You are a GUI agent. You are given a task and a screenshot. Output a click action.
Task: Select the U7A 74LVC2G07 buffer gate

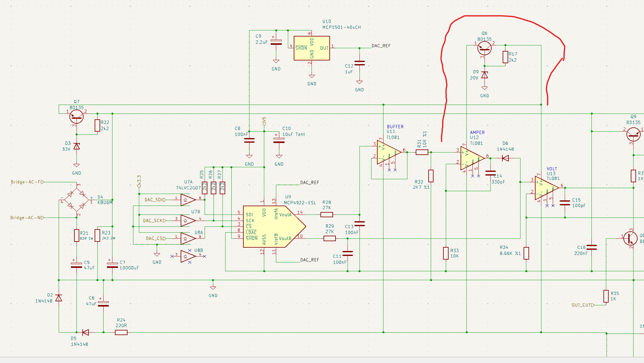pos(188,200)
